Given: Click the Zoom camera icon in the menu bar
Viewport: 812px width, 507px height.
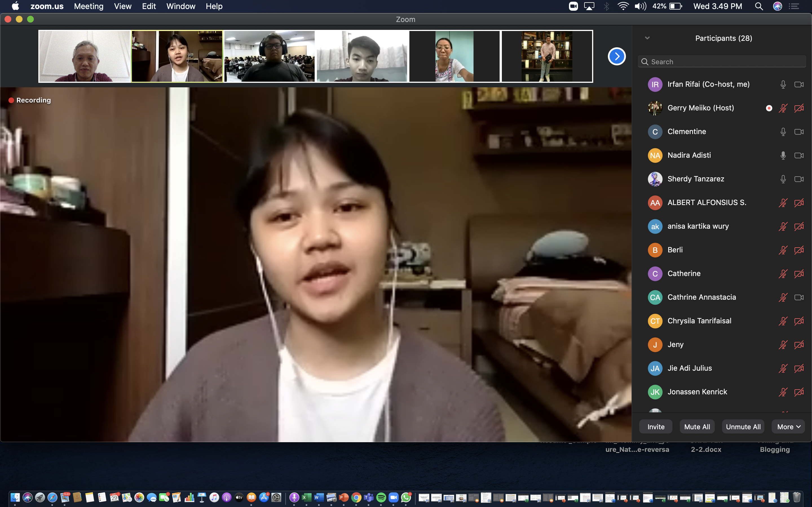Looking at the screenshot, I should pos(573,6).
